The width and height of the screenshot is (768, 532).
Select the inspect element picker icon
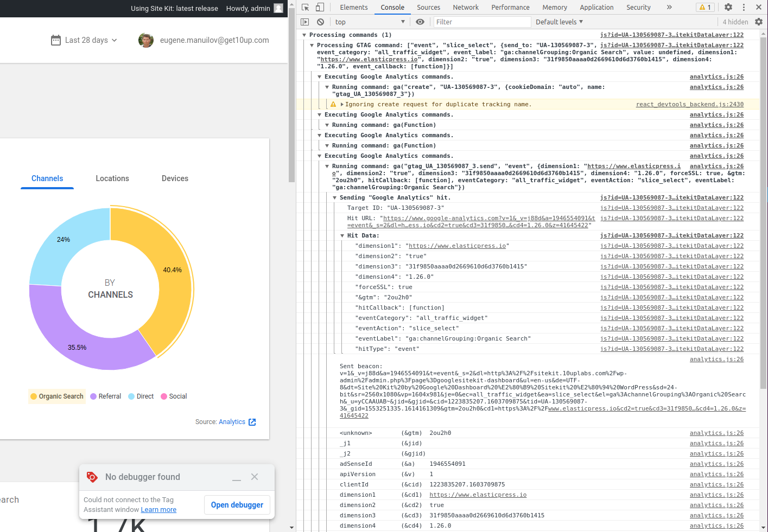[306, 7]
